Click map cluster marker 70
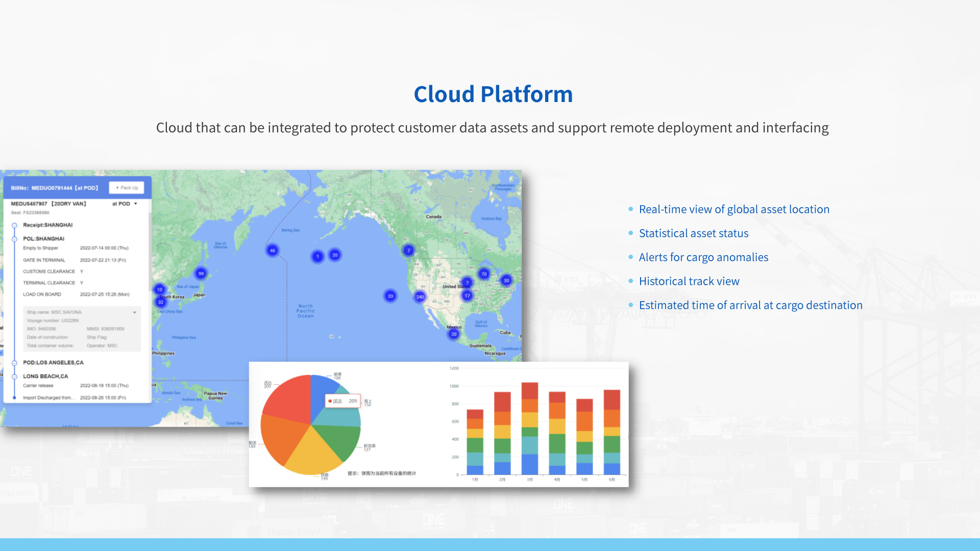Image resolution: width=980 pixels, height=551 pixels. click(484, 274)
